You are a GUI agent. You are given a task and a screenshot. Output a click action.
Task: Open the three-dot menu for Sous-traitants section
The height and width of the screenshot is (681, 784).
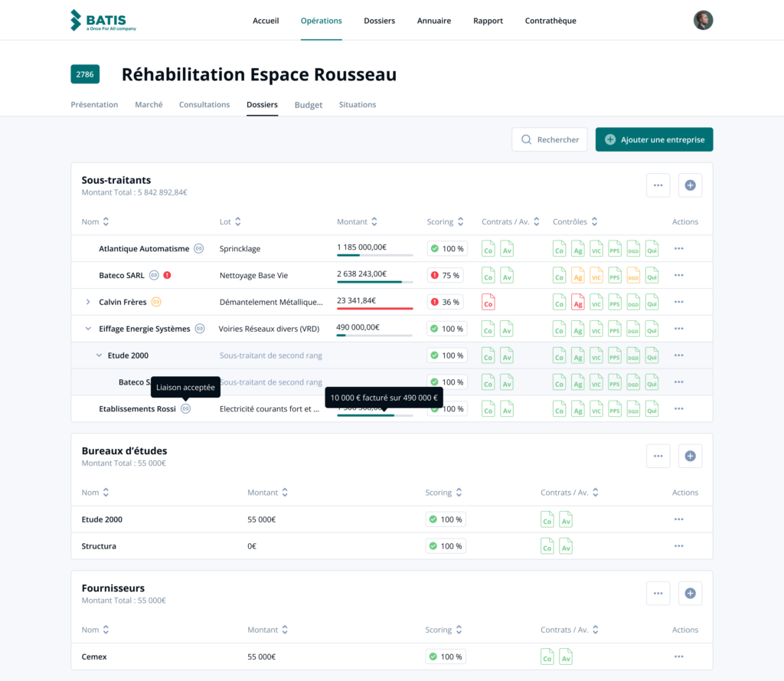point(658,185)
